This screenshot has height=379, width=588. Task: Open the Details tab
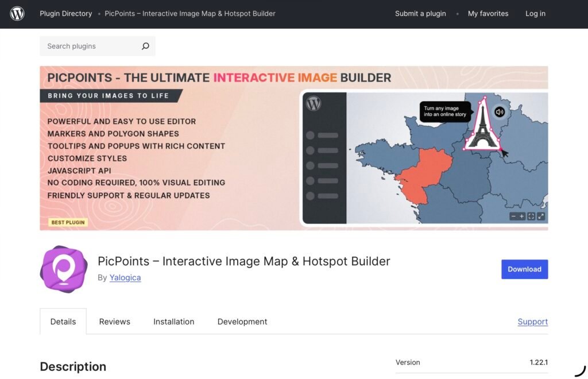(x=63, y=322)
